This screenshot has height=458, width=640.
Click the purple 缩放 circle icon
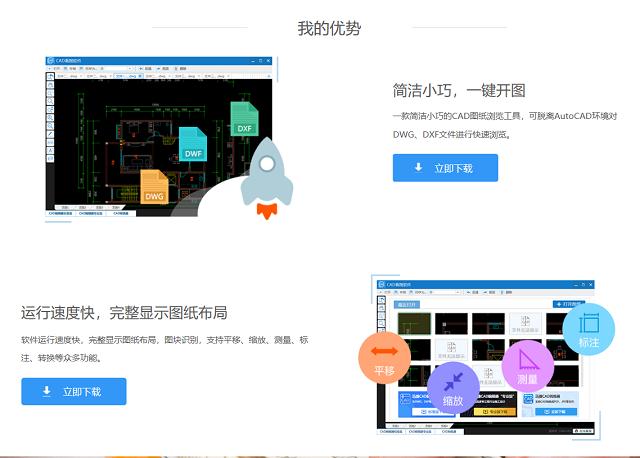coord(453,387)
